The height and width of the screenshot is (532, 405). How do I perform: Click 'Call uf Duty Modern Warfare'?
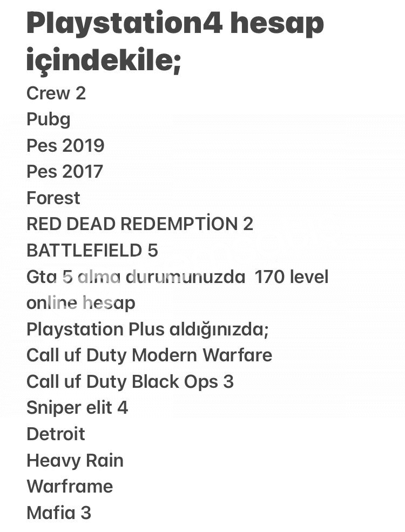coord(149,355)
